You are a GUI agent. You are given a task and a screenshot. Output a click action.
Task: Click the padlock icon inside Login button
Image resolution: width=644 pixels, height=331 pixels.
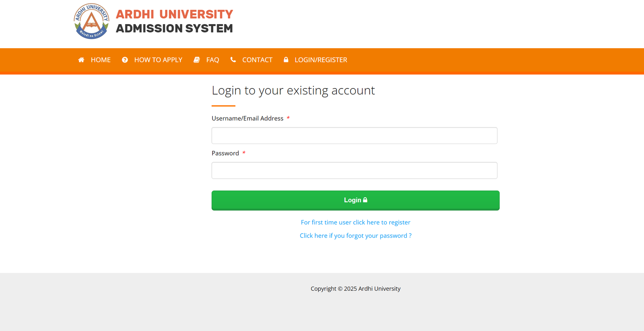(x=365, y=200)
